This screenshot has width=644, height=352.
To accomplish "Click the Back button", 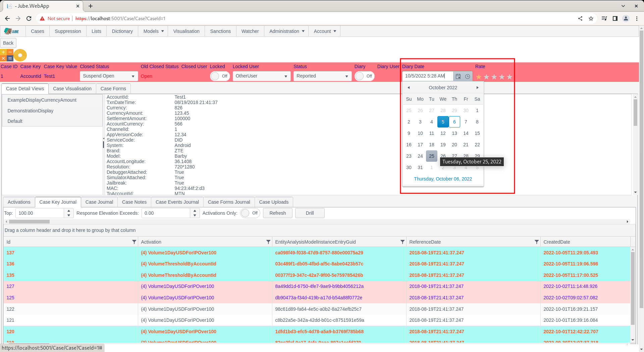I will pos(8,43).
